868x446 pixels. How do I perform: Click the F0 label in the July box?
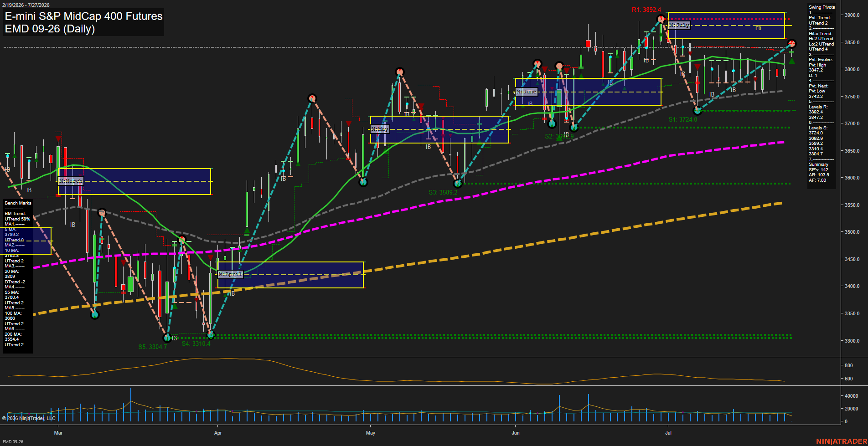(x=758, y=28)
